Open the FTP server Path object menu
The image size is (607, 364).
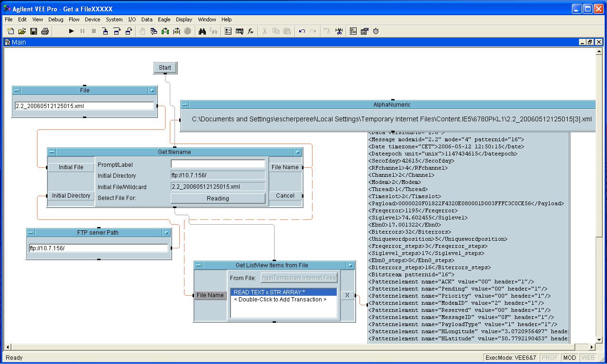coord(31,233)
